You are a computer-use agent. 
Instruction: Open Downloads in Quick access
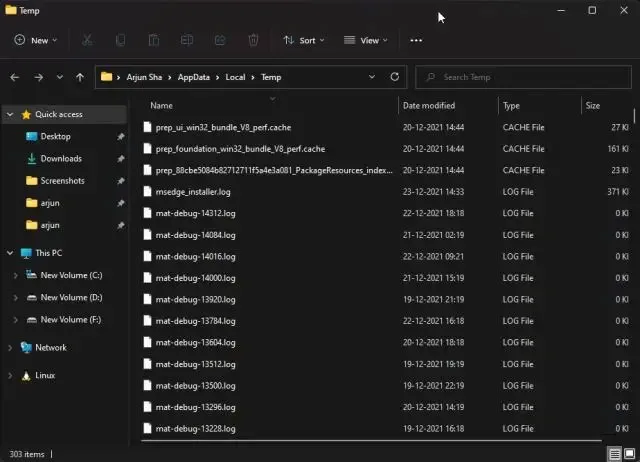(61, 158)
